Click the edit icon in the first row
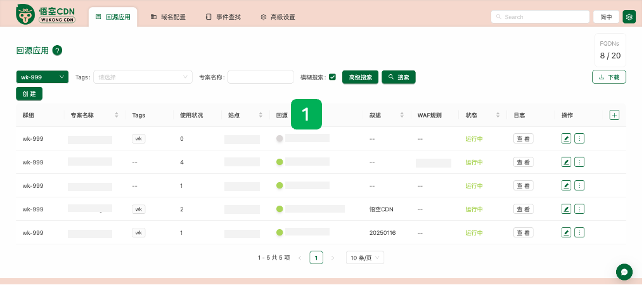This screenshot has height=285, width=644. (566, 138)
